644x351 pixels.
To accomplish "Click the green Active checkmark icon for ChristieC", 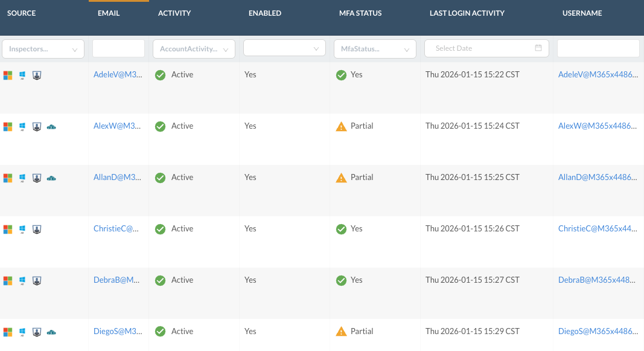I will [160, 229].
